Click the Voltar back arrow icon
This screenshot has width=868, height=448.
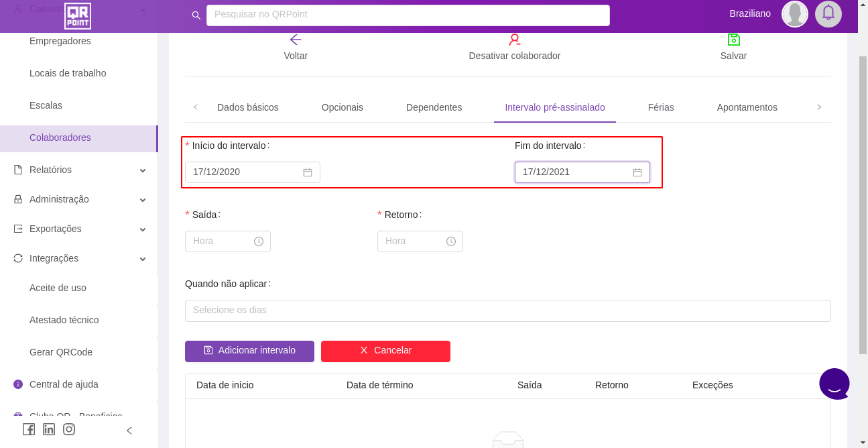click(296, 40)
